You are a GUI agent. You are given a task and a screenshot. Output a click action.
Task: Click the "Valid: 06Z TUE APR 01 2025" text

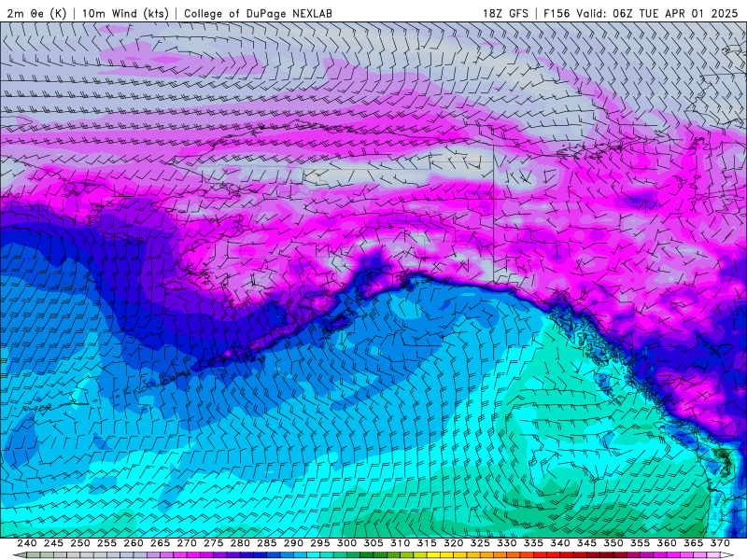click(x=657, y=13)
